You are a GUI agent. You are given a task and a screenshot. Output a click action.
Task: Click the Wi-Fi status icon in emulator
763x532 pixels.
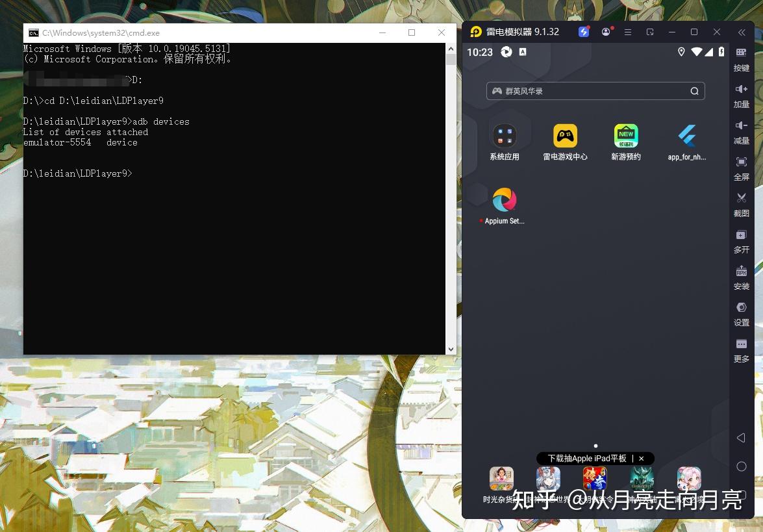pyautogui.click(x=697, y=52)
